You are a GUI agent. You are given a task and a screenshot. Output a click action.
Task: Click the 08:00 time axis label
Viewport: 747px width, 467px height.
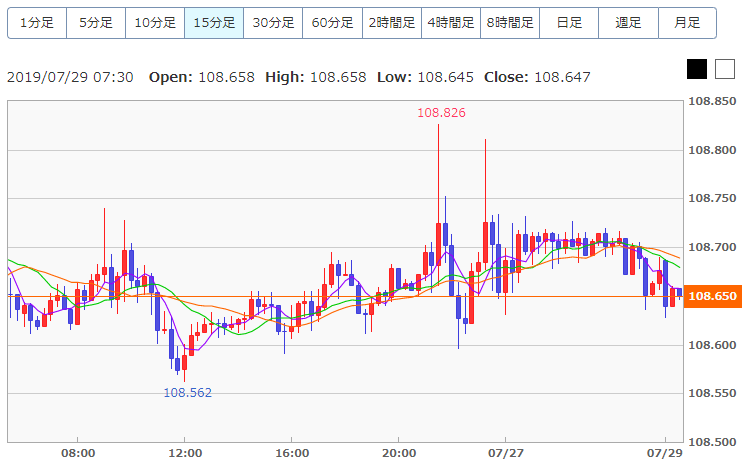78,453
